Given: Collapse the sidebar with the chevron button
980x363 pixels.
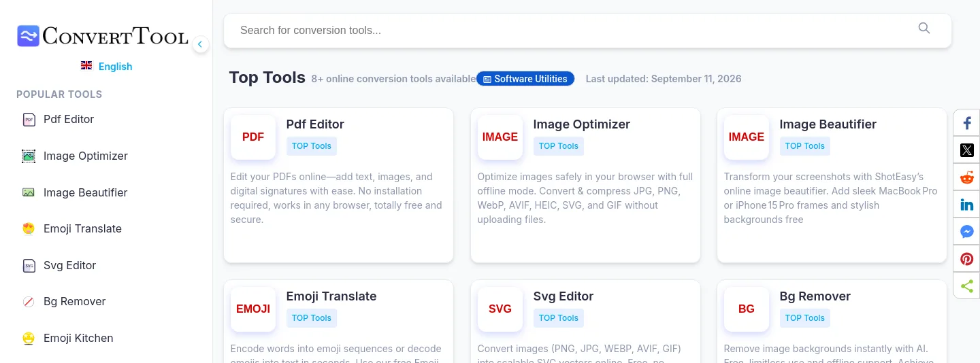Looking at the screenshot, I should tap(200, 45).
